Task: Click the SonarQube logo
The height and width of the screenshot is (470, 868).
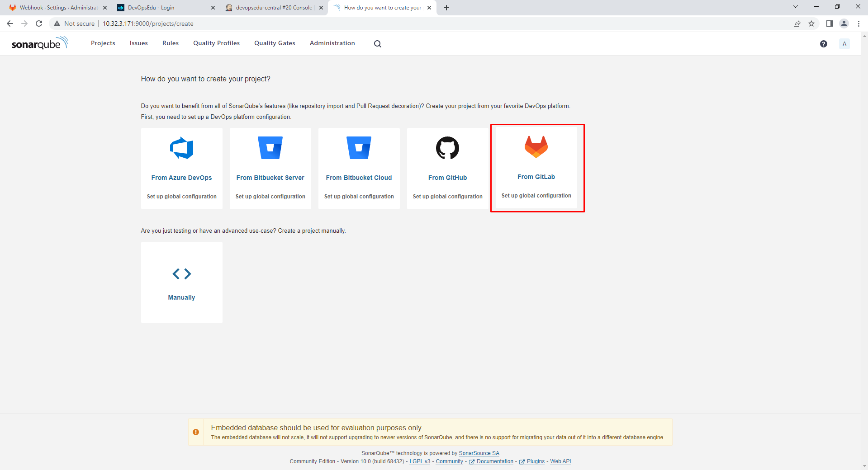Action: coord(40,43)
